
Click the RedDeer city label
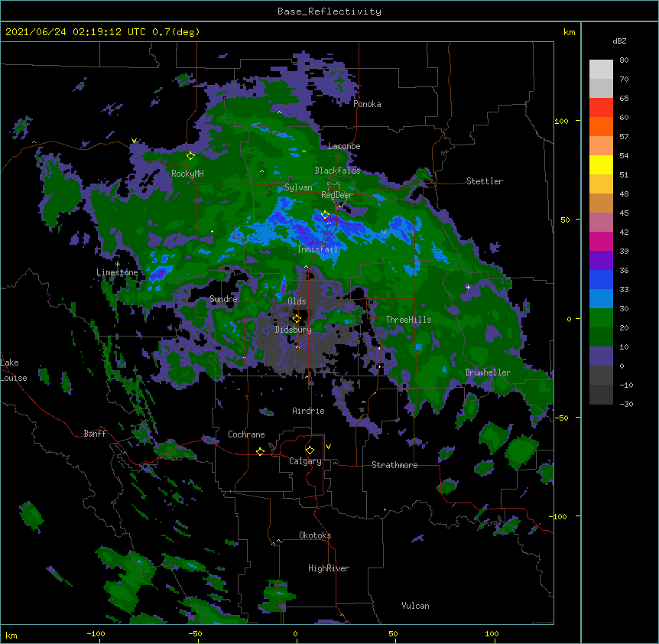coord(337,195)
